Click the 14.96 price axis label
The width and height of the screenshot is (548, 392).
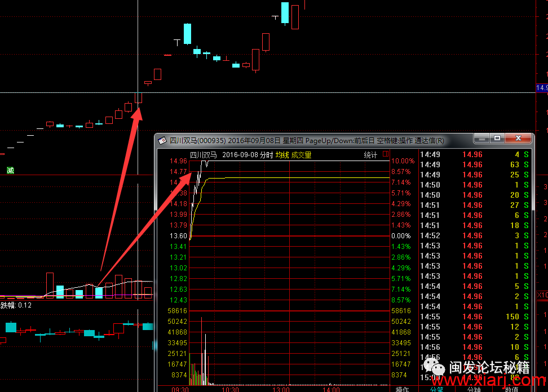tap(178, 161)
